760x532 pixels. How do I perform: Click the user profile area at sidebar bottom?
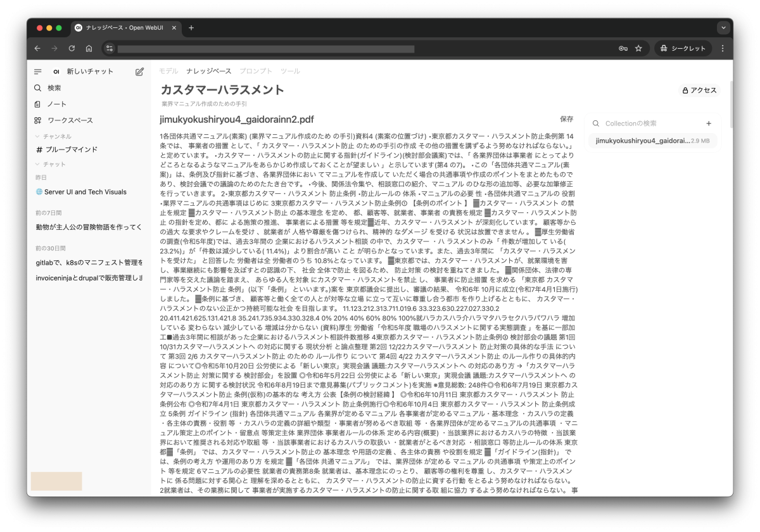point(56,481)
